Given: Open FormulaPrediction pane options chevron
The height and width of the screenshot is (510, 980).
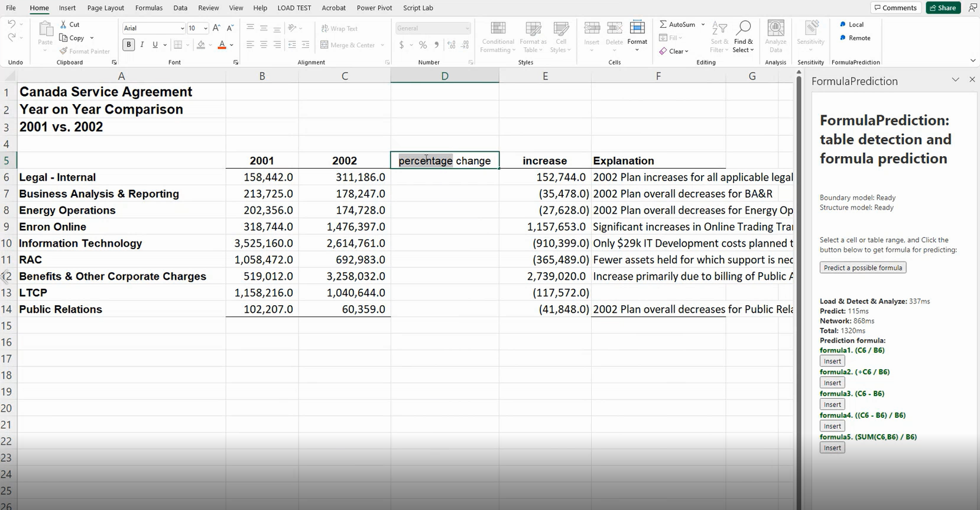Looking at the screenshot, I should tap(955, 80).
